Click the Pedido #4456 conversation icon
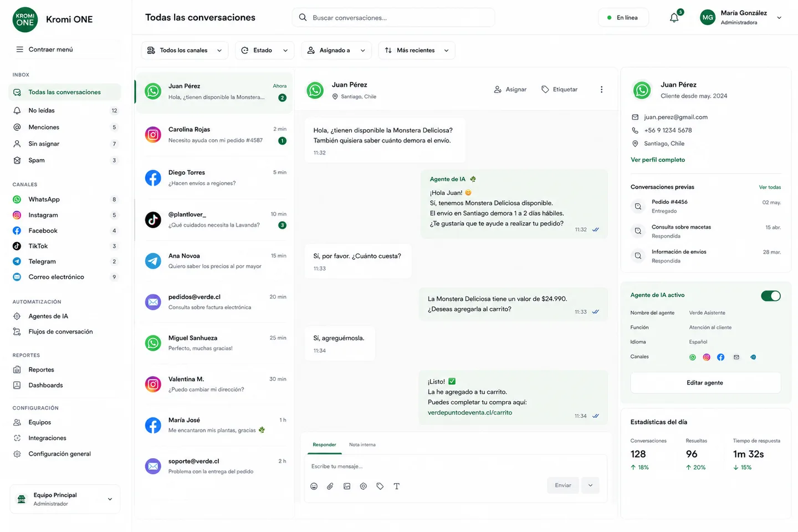 (x=638, y=206)
